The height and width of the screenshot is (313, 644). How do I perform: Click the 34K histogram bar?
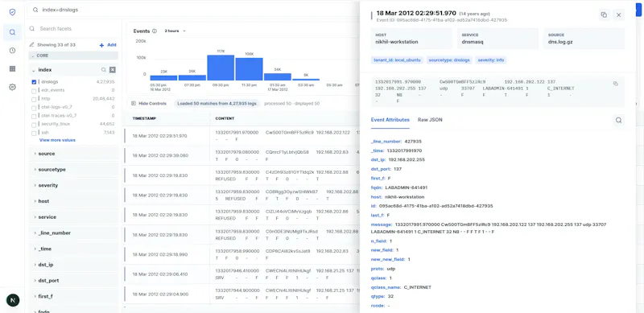pyautogui.click(x=277, y=76)
